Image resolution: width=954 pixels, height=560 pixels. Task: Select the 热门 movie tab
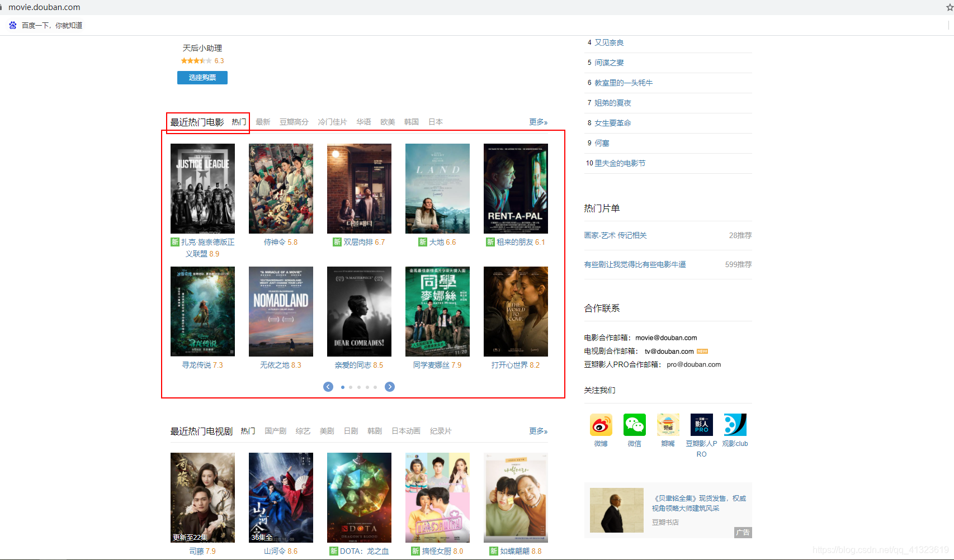tap(239, 122)
